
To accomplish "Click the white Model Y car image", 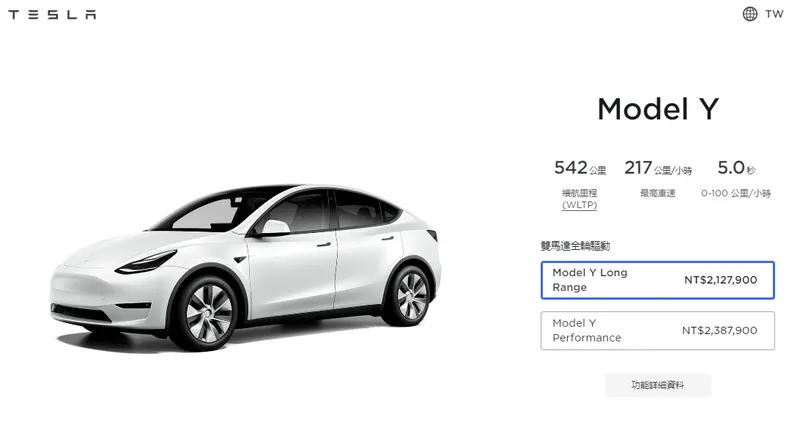I will point(245,267).
